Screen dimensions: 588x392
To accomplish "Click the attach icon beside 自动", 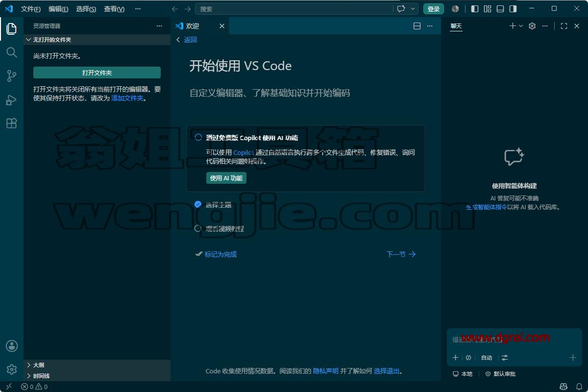I will [468, 358].
